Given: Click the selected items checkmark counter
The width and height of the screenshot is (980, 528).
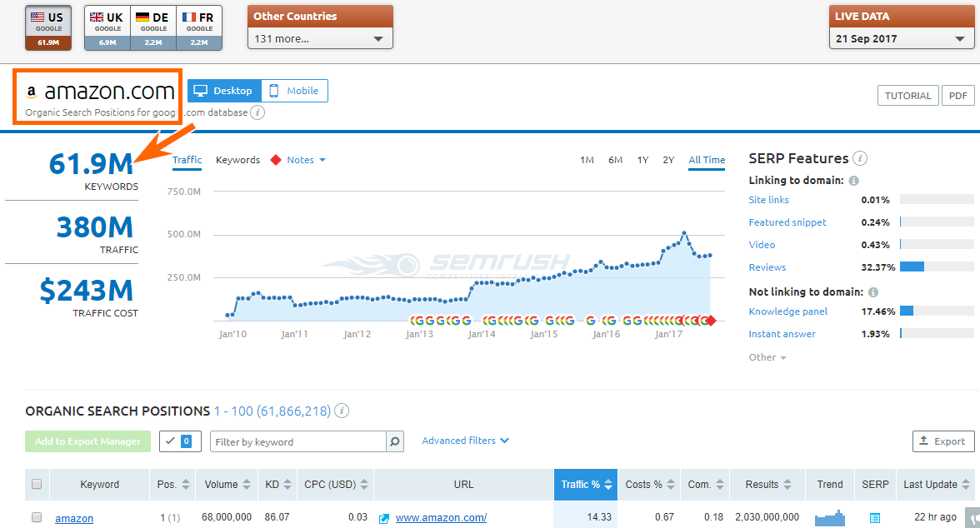Looking at the screenshot, I should coord(180,441).
